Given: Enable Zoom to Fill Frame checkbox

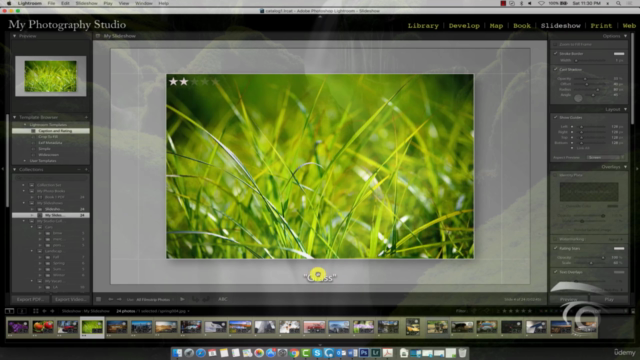Looking at the screenshot, I should tap(556, 44).
